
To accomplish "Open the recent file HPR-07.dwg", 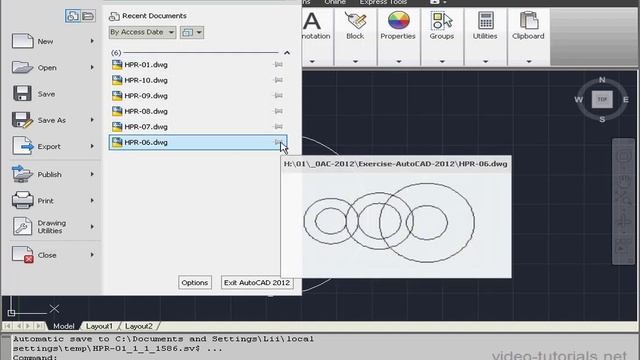I will [198, 127].
